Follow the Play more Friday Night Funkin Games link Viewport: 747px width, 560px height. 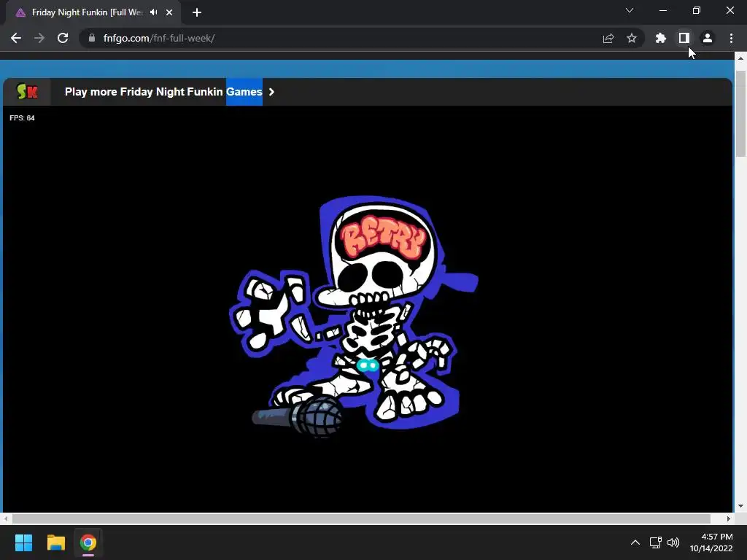(163, 92)
